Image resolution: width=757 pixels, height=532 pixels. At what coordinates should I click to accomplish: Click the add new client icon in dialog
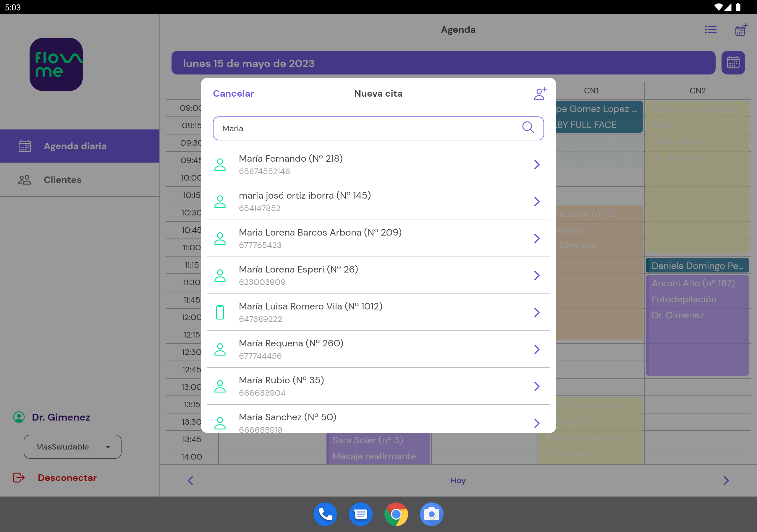pos(540,94)
